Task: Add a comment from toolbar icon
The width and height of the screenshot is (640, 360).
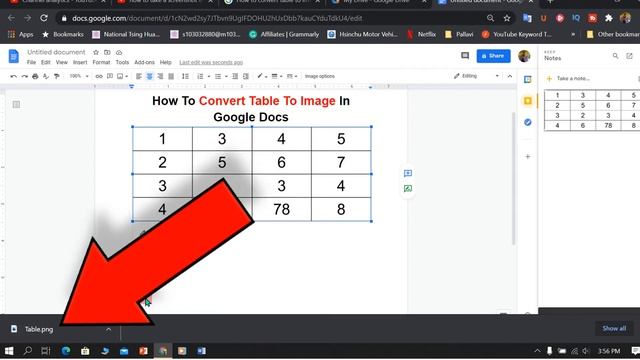Action: click(110, 76)
